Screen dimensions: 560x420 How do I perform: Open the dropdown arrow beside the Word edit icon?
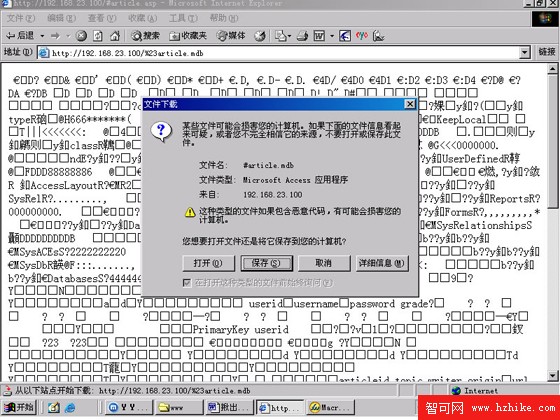332,36
